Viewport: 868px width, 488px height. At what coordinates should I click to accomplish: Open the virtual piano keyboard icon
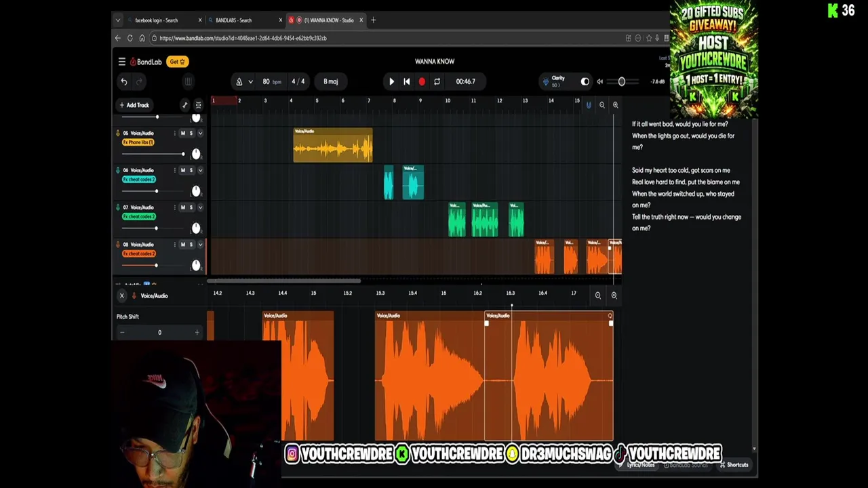point(189,81)
